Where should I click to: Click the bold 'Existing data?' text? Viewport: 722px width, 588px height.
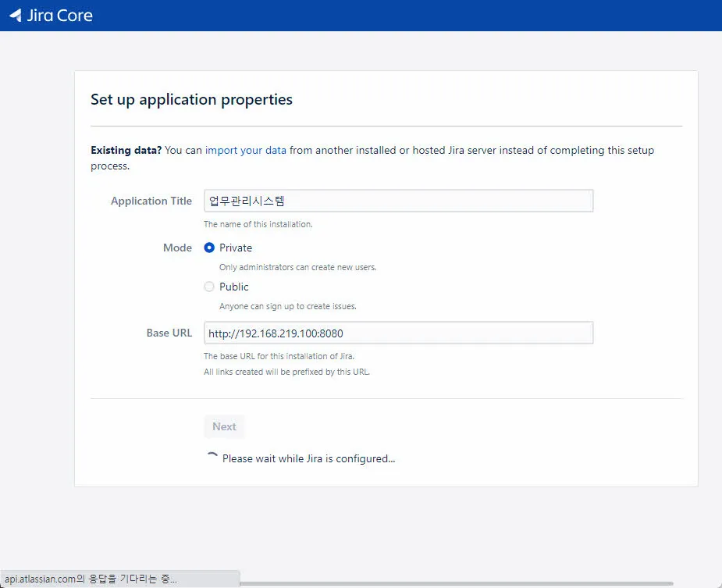tap(126, 150)
